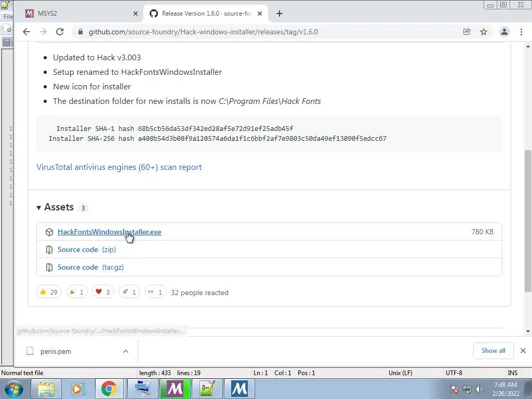Reload the GitHub release page
Viewport: 532px width, 399px height.
pos(60,32)
